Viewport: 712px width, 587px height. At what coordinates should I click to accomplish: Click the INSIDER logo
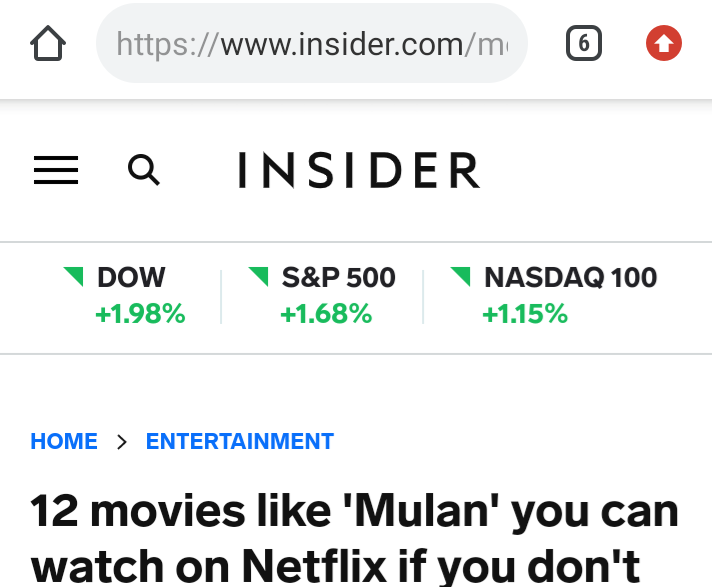click(358, 171)
